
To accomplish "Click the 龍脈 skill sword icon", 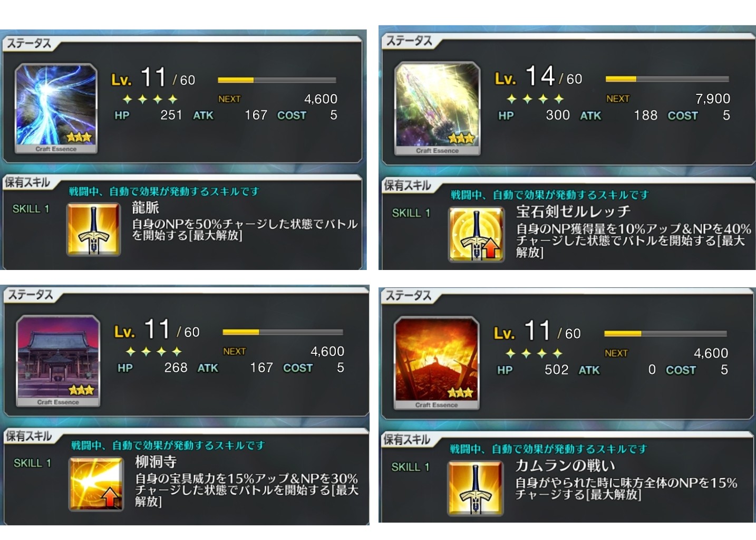I will 94,229.
